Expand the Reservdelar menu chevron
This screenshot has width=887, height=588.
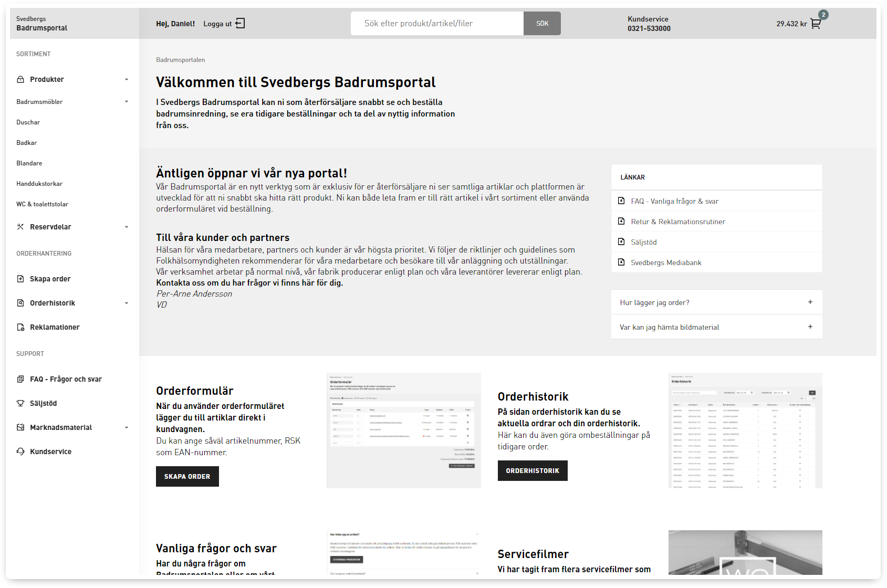127,227
